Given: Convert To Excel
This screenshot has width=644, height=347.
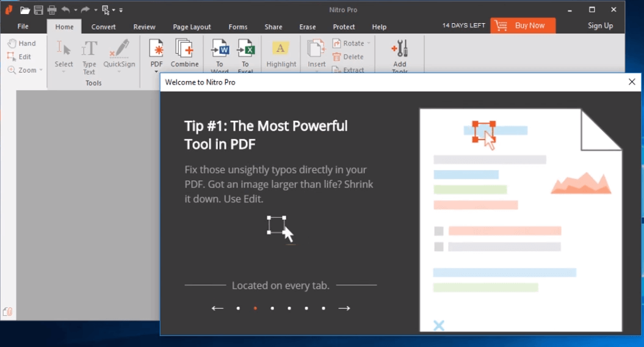Looking at the screenshot, I should (x=245, y=55).
